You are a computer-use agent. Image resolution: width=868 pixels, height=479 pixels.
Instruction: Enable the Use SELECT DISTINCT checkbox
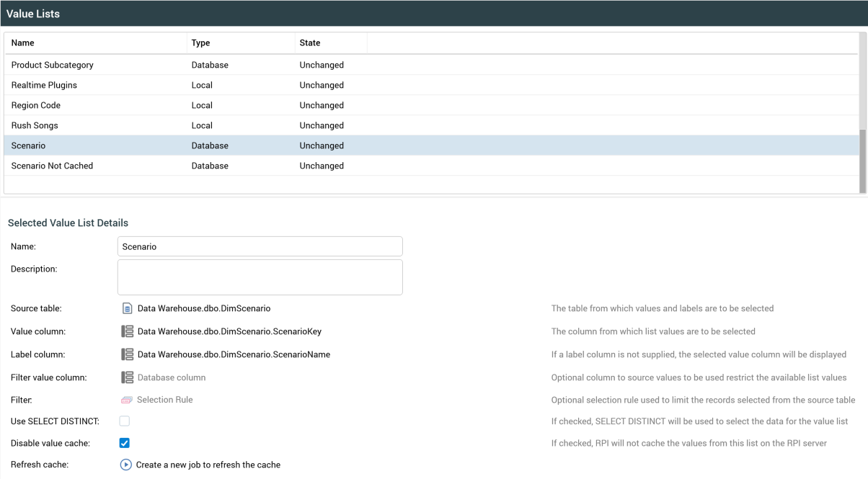tap(125, 421)
